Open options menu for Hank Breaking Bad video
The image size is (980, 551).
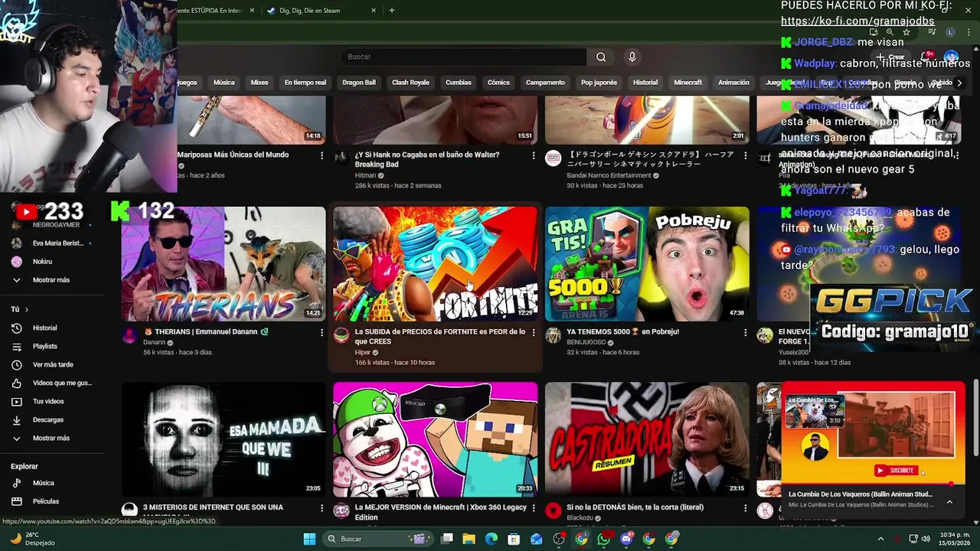(534, 155)
